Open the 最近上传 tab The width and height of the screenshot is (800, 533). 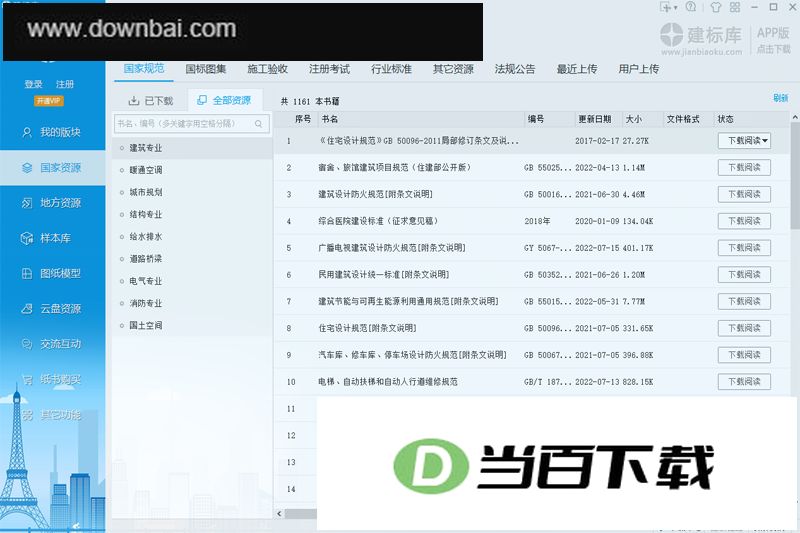577,69
